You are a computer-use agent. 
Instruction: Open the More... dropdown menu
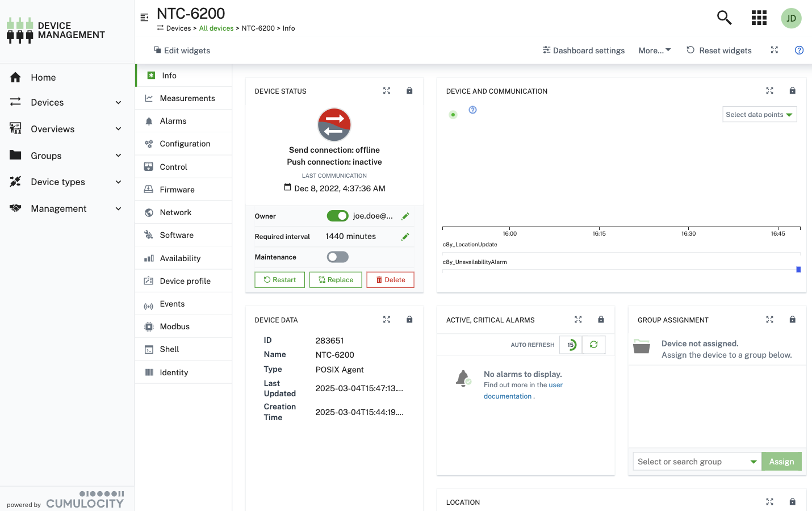coord(654,51)
